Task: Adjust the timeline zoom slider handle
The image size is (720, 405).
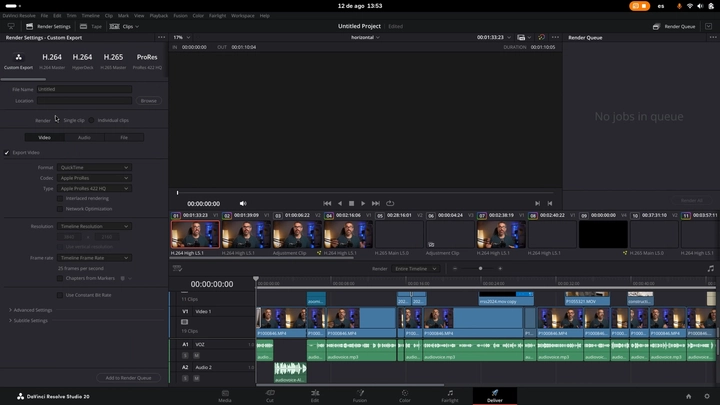Action: tap(480, 269)
